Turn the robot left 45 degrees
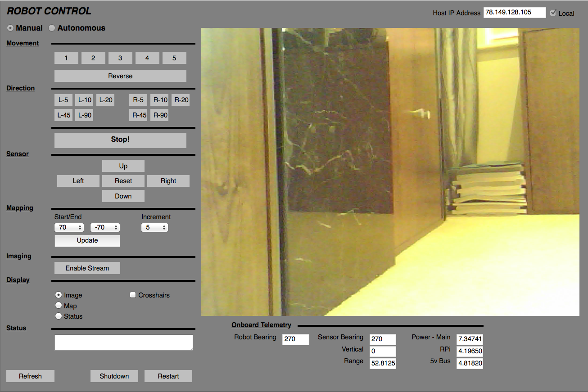Viewport: 588px width, 392px height. pos(63,115)
